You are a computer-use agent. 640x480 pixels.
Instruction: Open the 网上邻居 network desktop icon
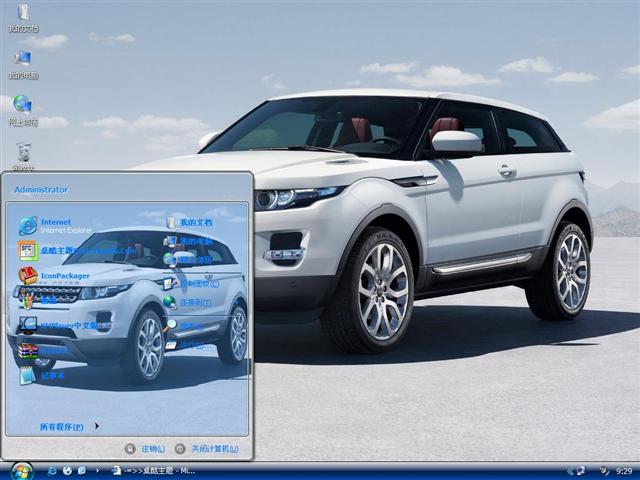coord(23,111)
